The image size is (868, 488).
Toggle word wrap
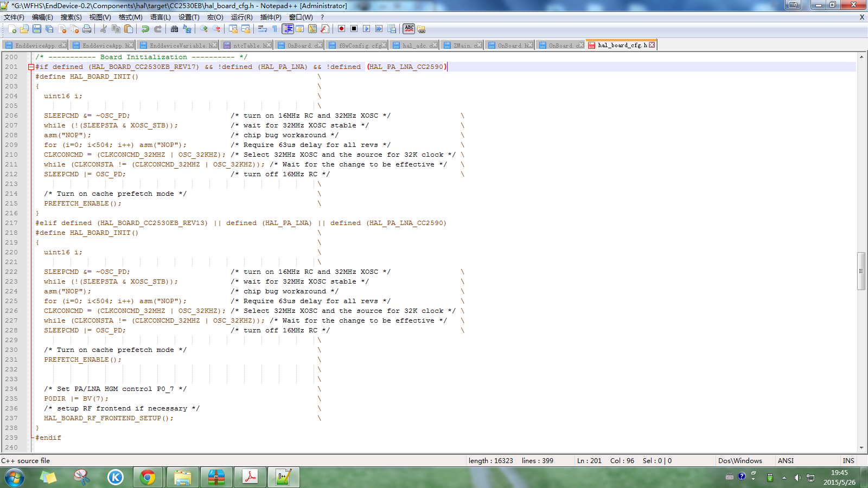pos(263,29)
